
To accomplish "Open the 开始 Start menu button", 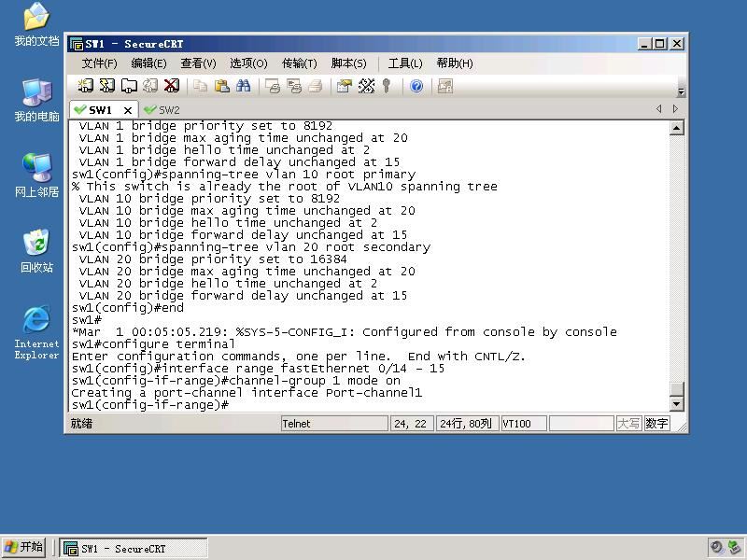I will pos(24,547).
